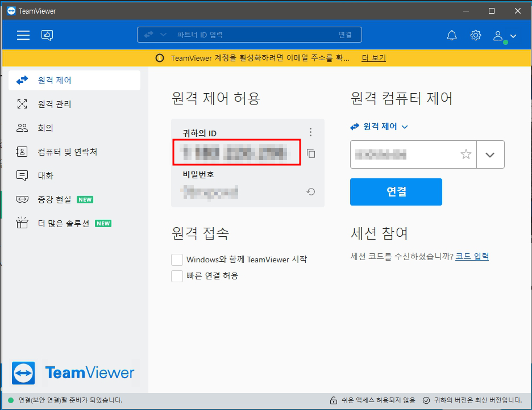
Task: Open 대화 section
Action: click(74, 175)
